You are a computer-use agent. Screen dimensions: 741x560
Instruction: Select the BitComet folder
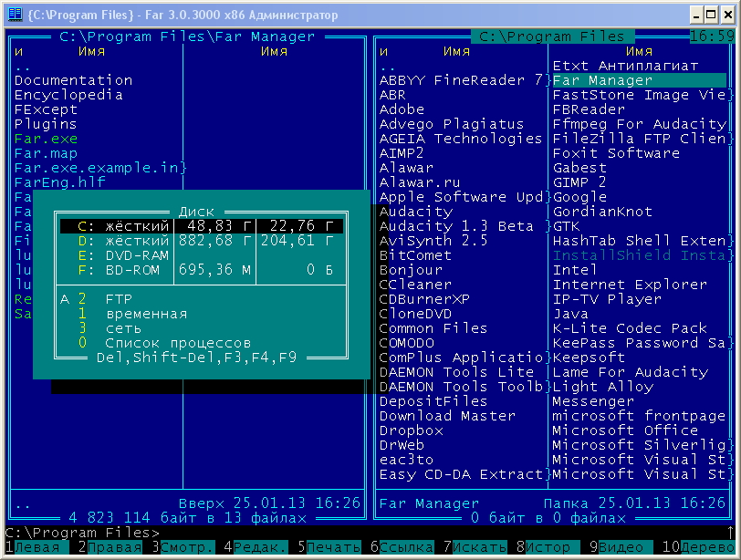[415, 256]
